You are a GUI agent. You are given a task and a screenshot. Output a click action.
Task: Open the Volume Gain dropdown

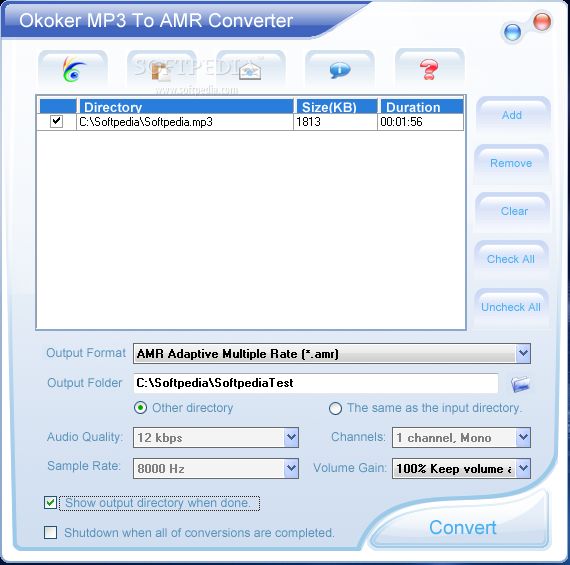[461, 468]
